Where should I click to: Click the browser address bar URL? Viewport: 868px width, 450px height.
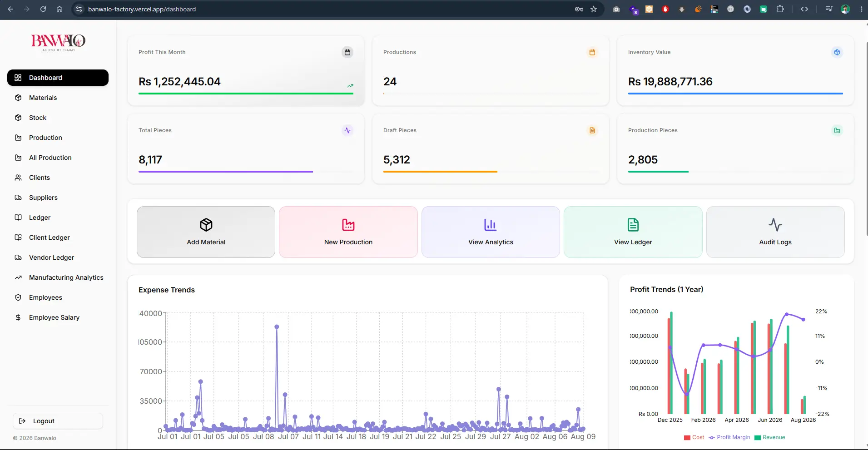142,9
